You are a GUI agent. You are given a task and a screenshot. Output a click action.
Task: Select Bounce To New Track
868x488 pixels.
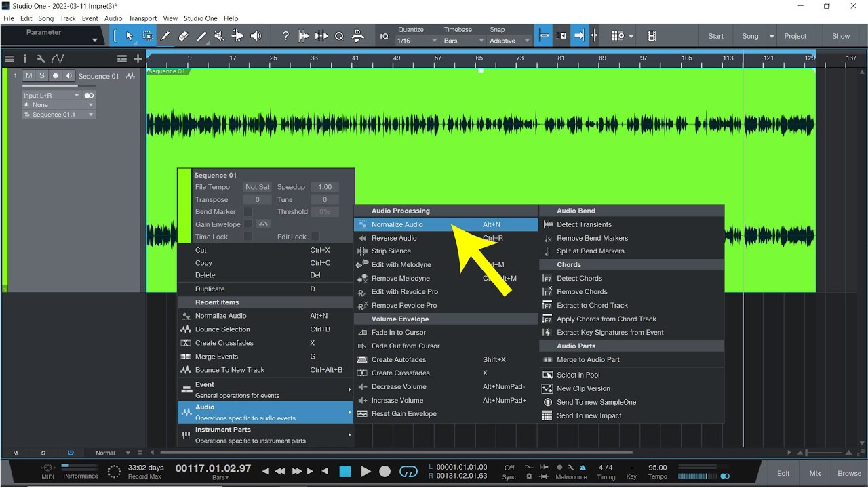[265, 370]
